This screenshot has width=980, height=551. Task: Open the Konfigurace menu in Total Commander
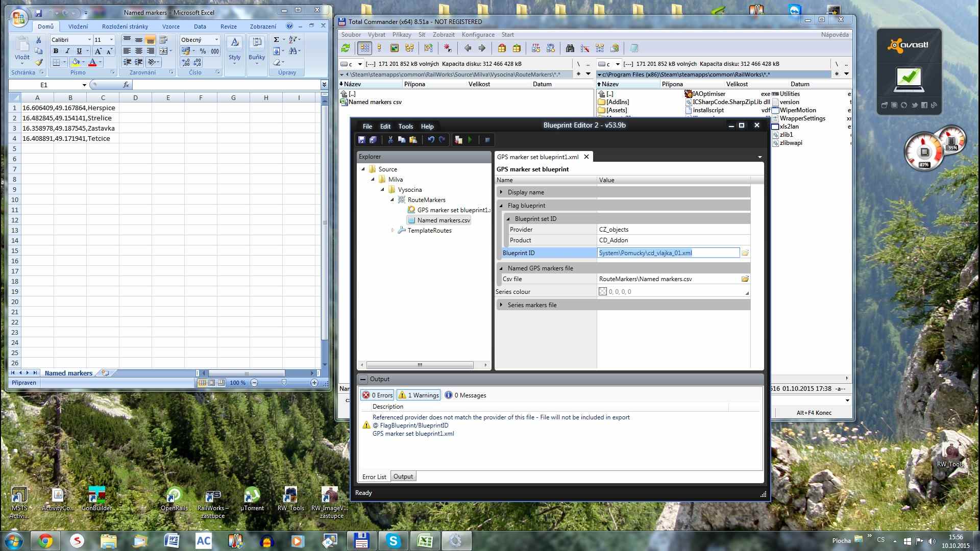pos(478,35)
